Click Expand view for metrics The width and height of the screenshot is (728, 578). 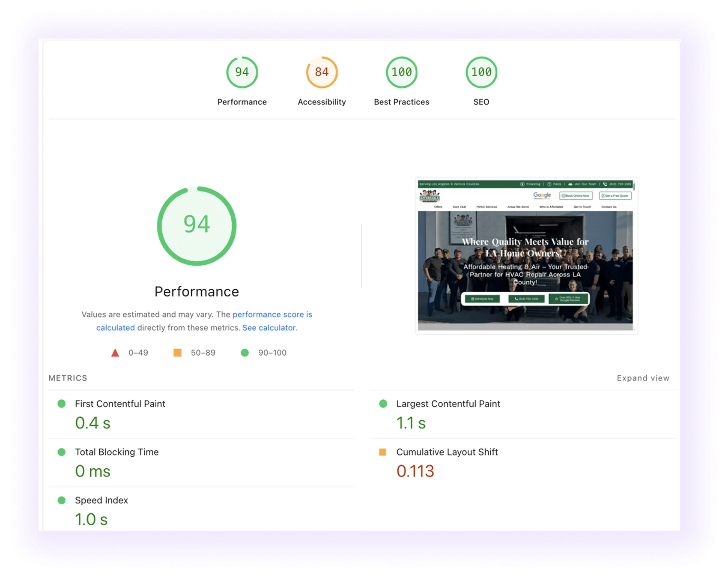tap(643, 378)
